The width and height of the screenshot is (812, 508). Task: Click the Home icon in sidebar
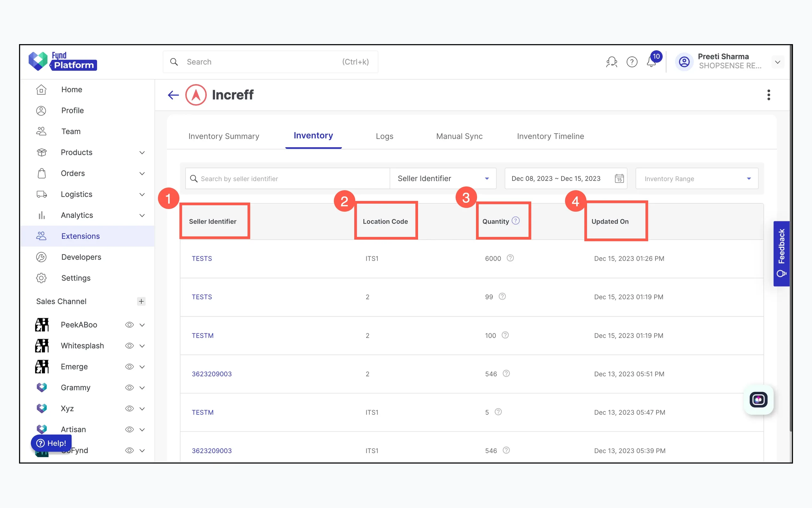(41, 90)
